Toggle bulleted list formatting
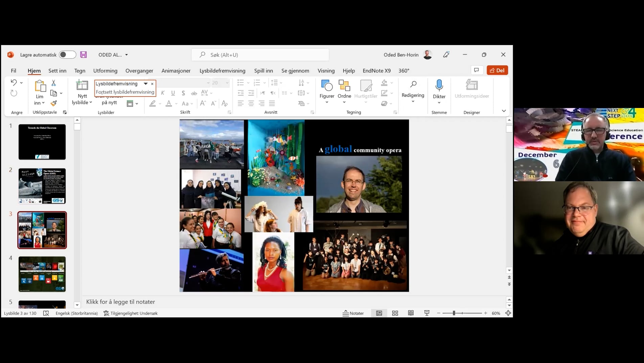 pyautogui.click(x=240, y=82)
